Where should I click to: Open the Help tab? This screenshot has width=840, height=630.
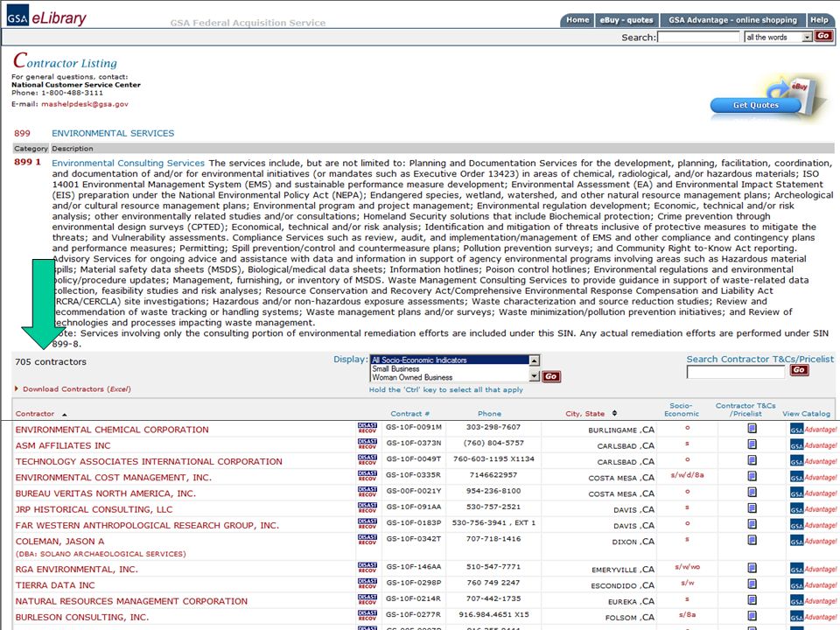(819, 20)
